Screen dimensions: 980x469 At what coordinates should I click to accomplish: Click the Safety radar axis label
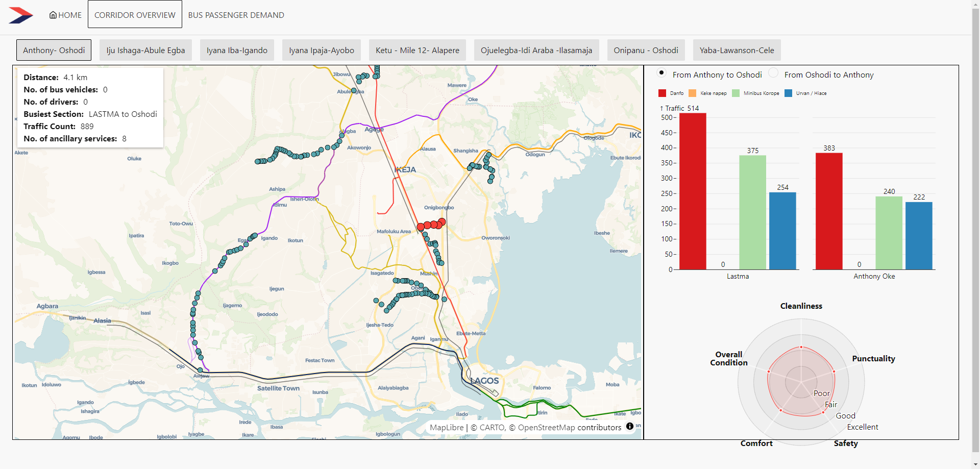tap(846, 443)
